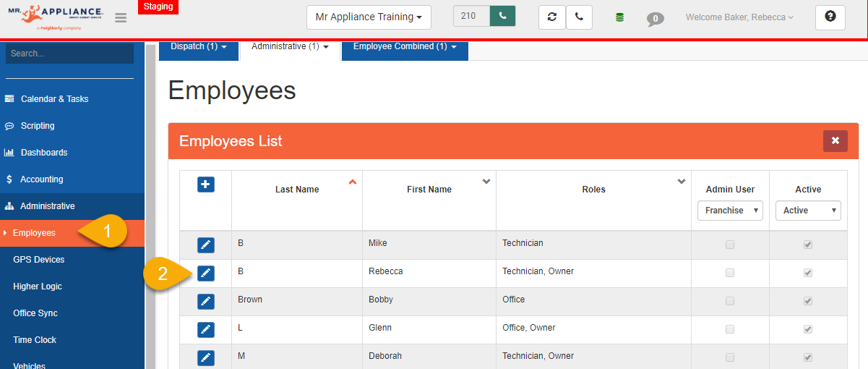Toggle Active checkbox for Glenn L
The width and height of the screenshot is (868, 369).
click(x=808, y=329)
